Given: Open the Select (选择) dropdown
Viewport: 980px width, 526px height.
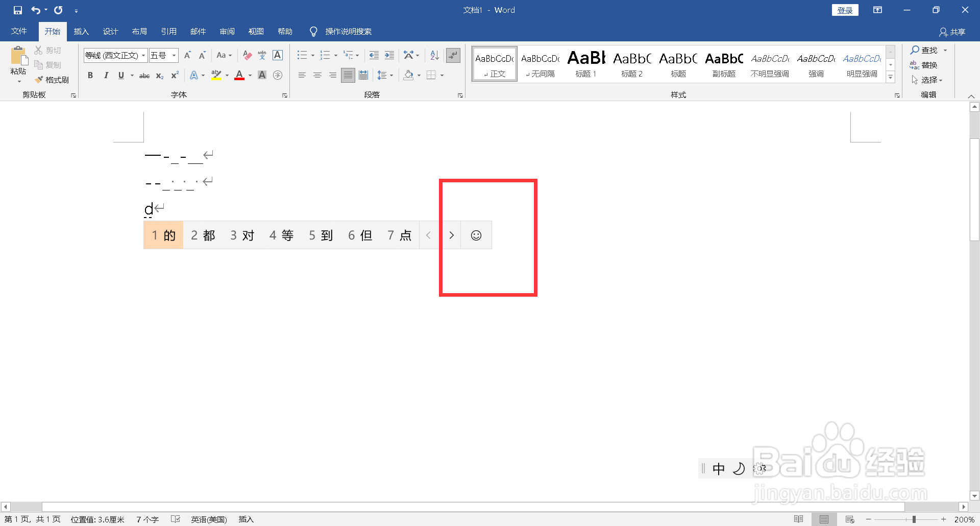Looking at the screenshot, I should click(927, 80).
